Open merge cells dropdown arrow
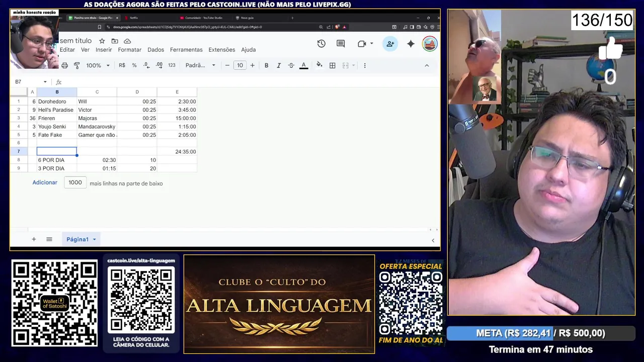This screenshot has height=362, width=644. pos(353,65)
